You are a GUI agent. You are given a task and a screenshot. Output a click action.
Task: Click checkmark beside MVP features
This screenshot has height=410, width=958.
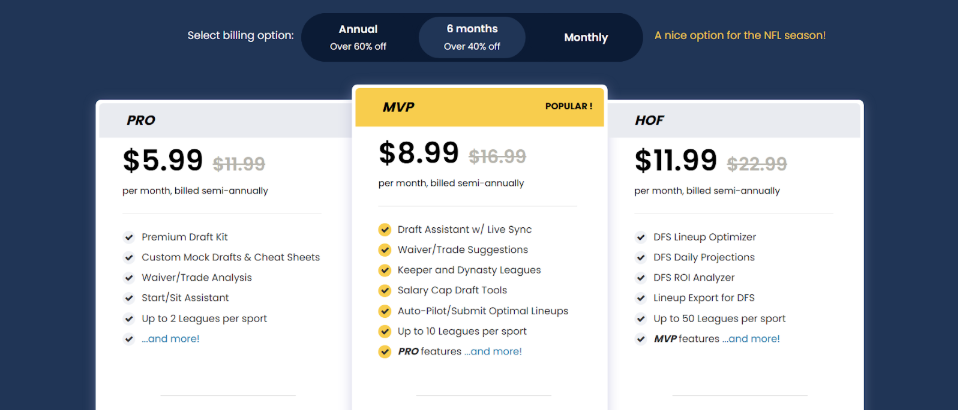pyautogui.click(x=640, y=339)
